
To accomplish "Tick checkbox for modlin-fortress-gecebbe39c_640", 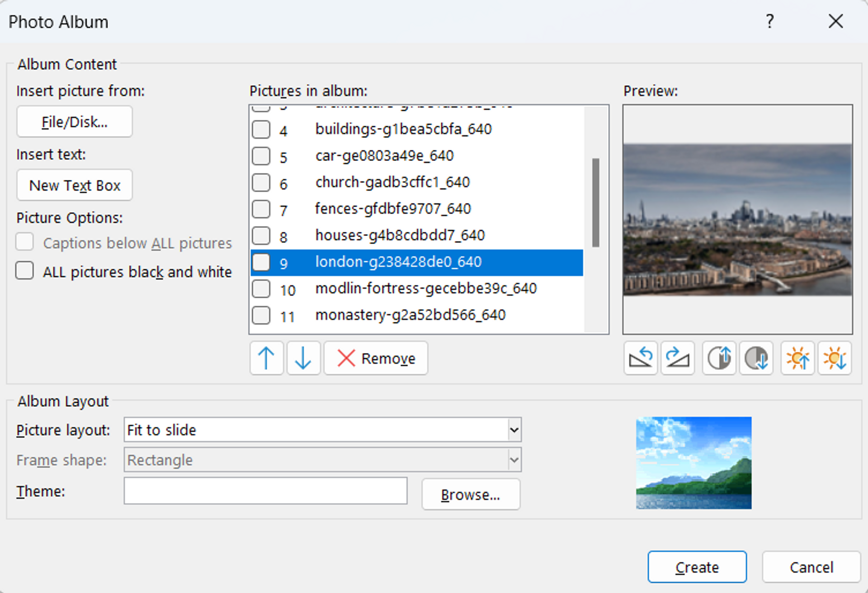I will (x=261, y=289).
